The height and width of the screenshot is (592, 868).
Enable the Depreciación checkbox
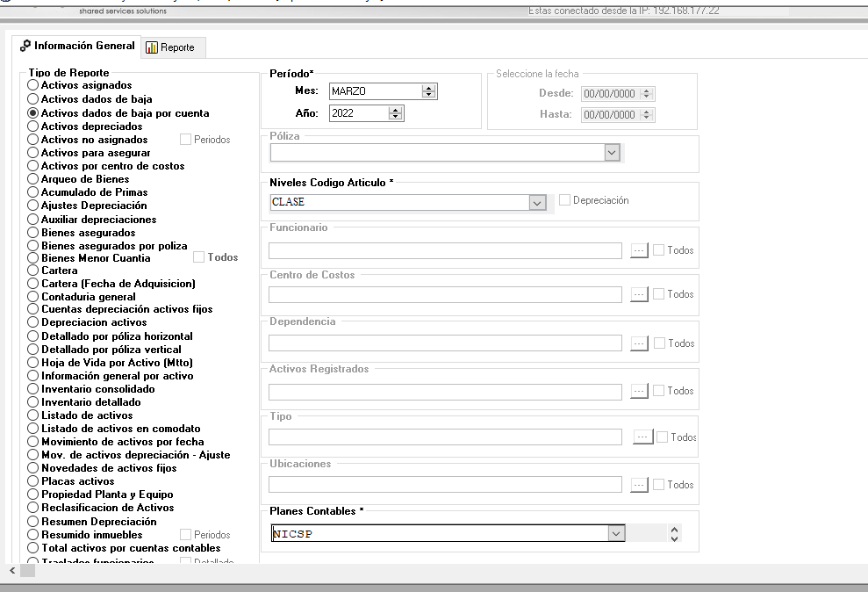[x=565, y=200]
